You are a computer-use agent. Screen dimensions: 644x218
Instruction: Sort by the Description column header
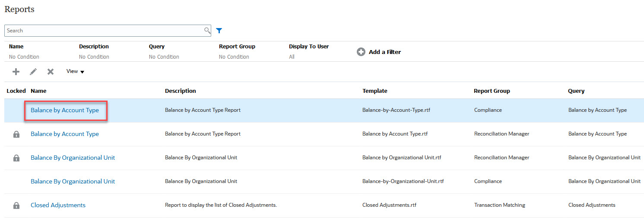pos(181,91)
